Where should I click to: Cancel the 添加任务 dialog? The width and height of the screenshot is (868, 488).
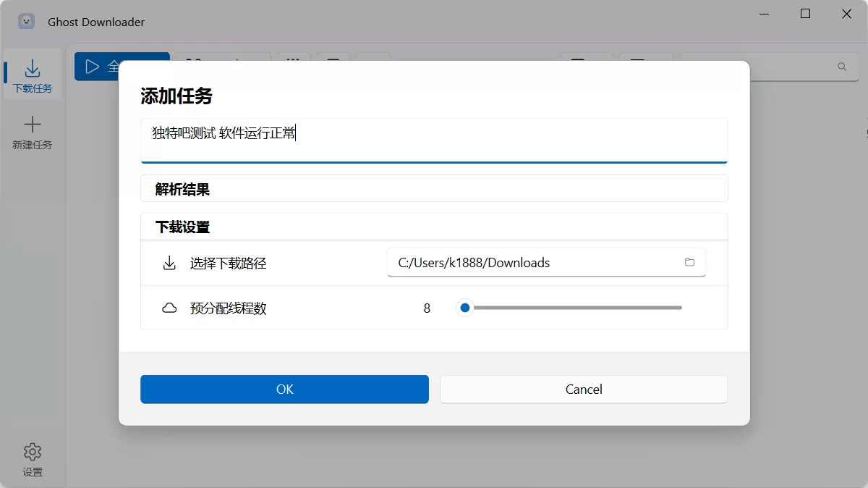click(x=583, y=389)
